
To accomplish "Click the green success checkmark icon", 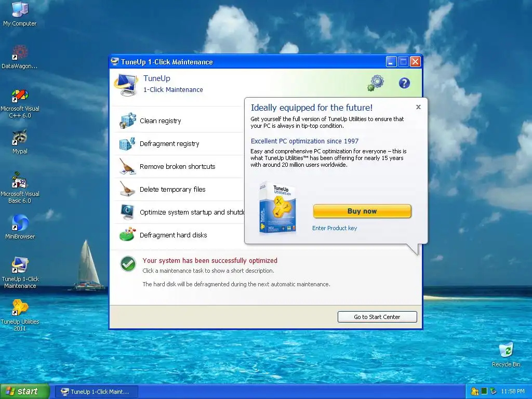I will 128,264.
